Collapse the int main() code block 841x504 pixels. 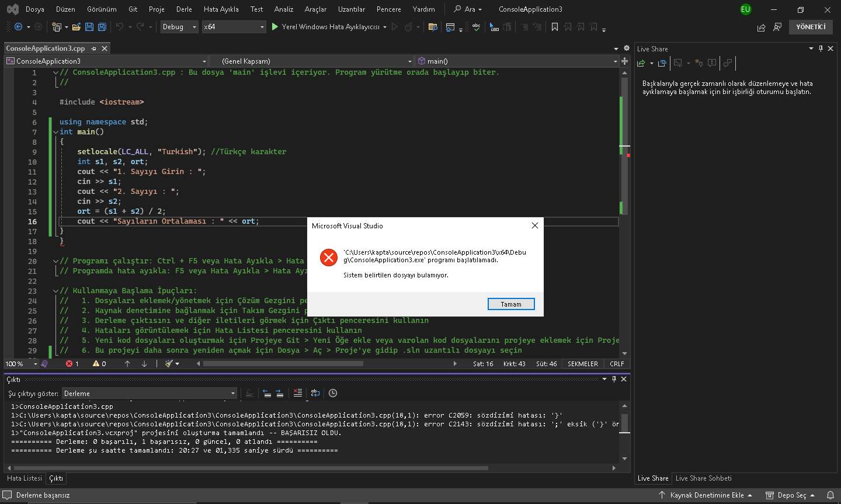(55, 132)
